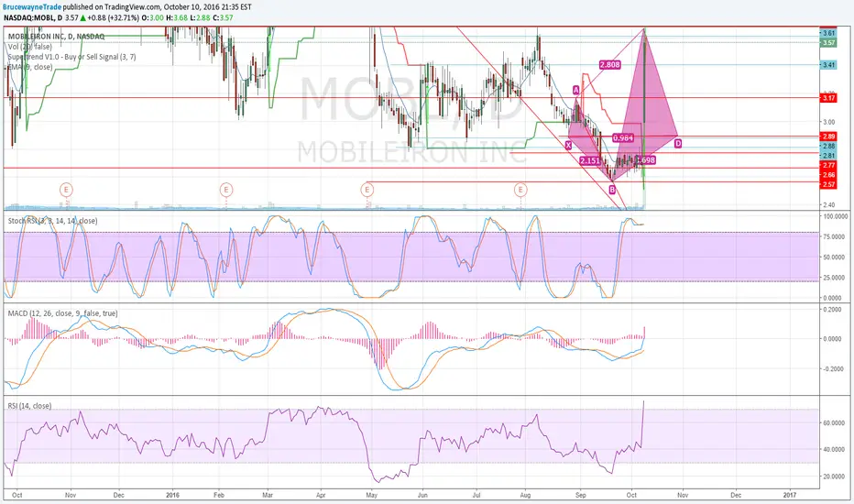Click the RSI (14, close) legend
This screenshot has height=504, width=854.
(29, 407)
